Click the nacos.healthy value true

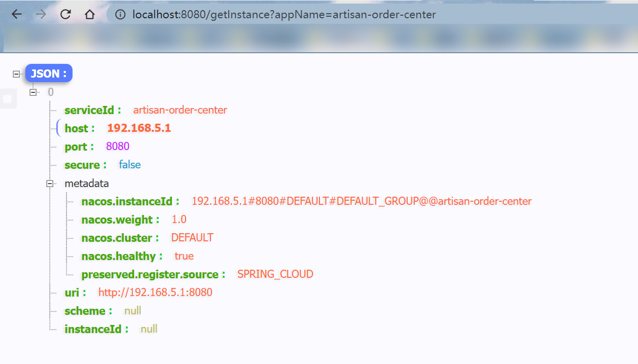pos(184,256)
